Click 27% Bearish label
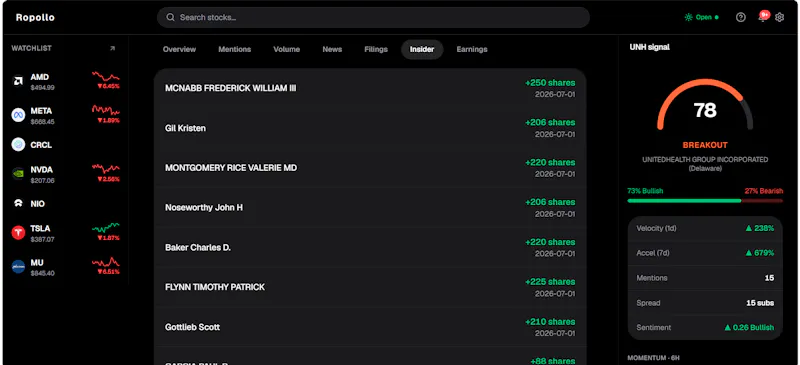800x365 pixels. 763,191
